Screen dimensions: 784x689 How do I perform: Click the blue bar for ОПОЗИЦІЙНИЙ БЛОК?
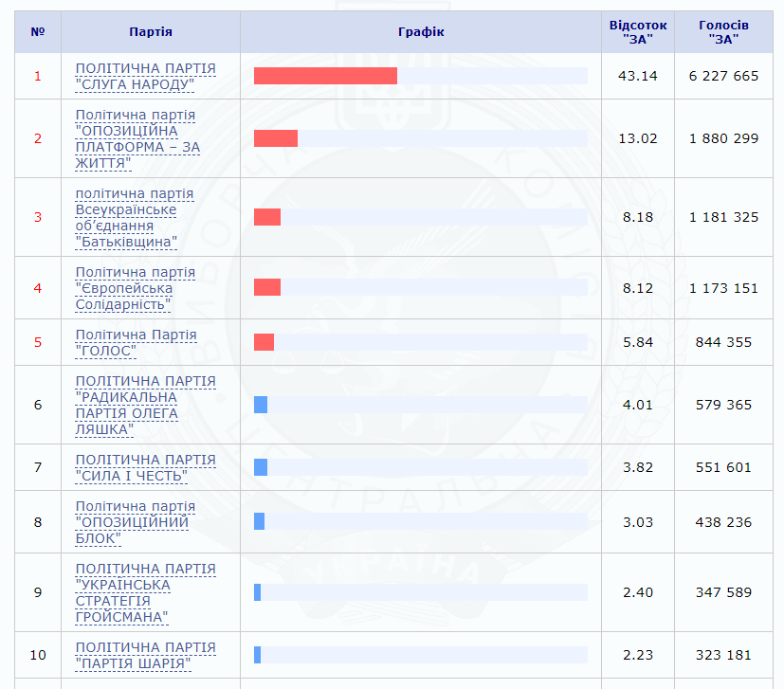(x=259, y=521)
